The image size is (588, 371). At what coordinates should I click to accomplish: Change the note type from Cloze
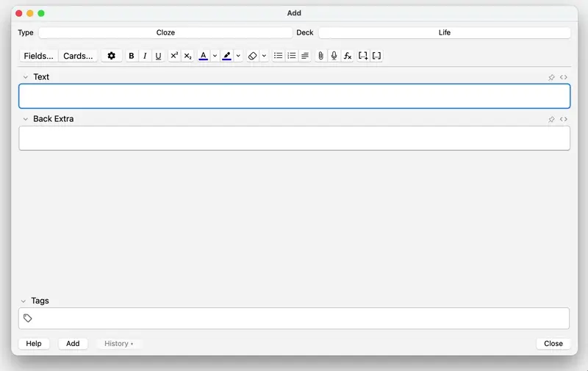pyautogui.click(x=165, y=32)
